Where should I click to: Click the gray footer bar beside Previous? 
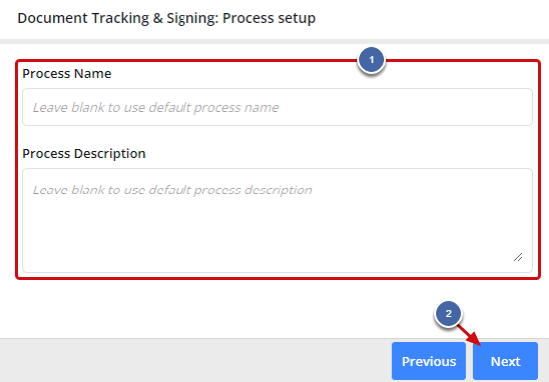[x=194, y=361]
